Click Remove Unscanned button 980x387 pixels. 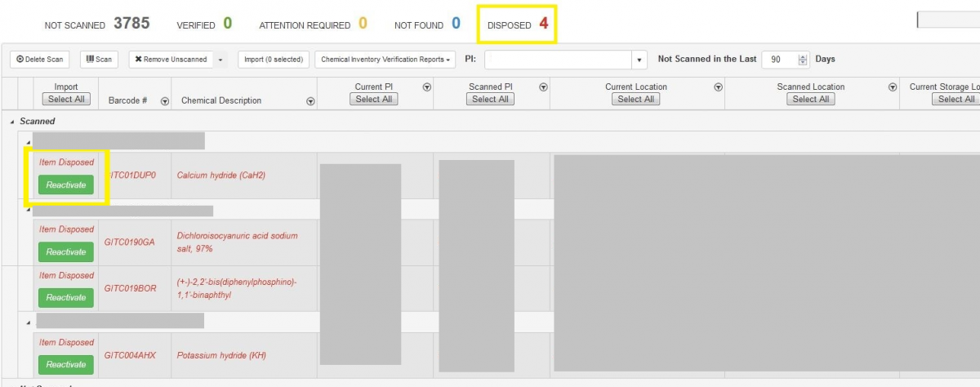coord(171,60)
